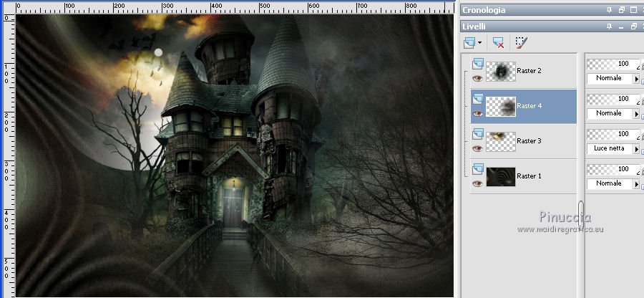Click the haunted house front door on canvas
This screenshot has width=644, height=298.
233,207
